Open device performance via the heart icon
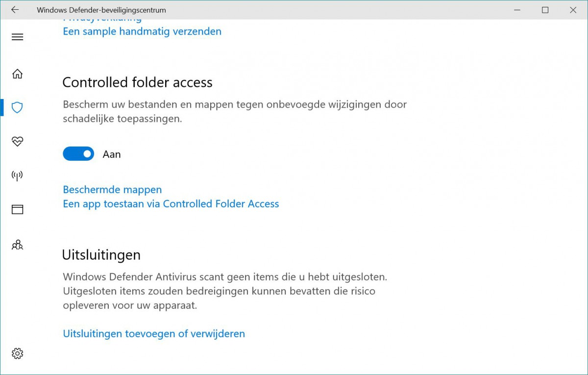Image resolution: width=588 pixels, height=375 pixels. [17, 141]
